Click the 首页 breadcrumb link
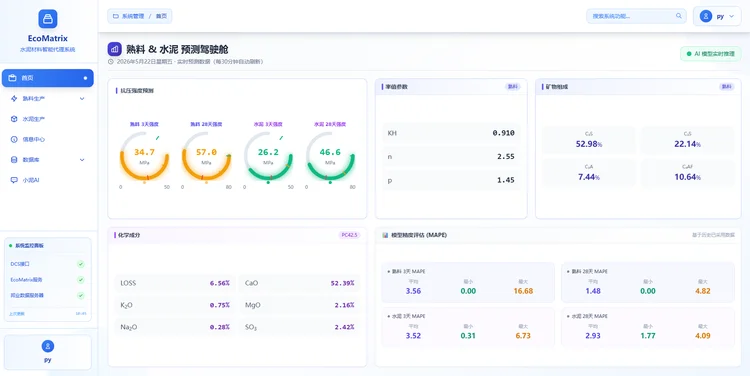Viewport: 750px width, 376px height. pos(161,16)
